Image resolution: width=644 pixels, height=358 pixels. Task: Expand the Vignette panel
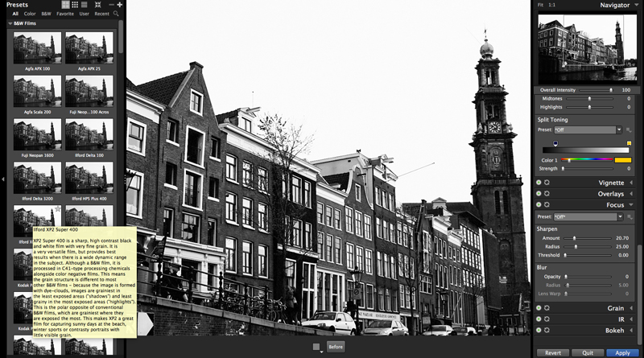pos(630,183)
